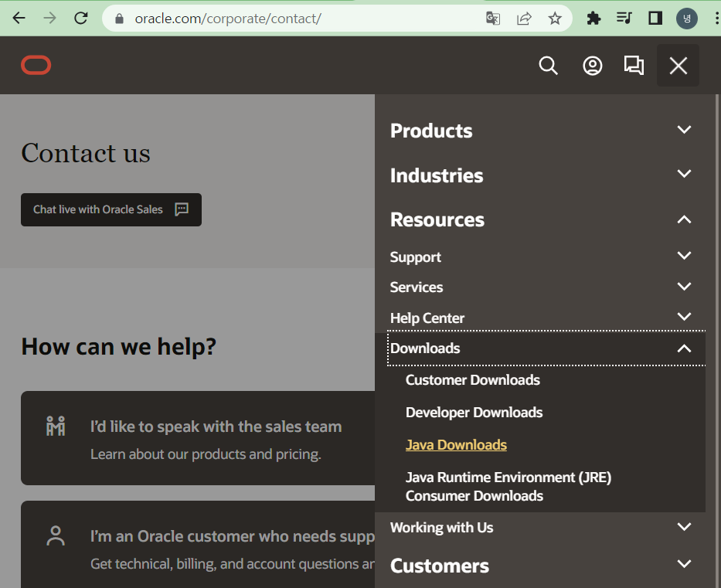Open the media control playlist icon
721x588 pixels.
coord(624,19)
